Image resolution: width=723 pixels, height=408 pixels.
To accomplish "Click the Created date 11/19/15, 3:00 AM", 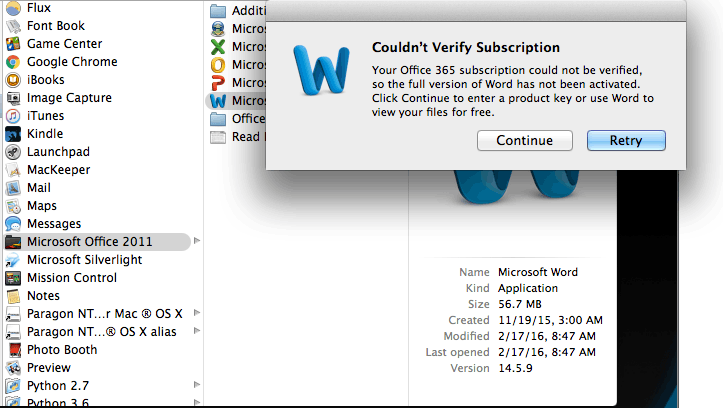I will click(550, 320).
